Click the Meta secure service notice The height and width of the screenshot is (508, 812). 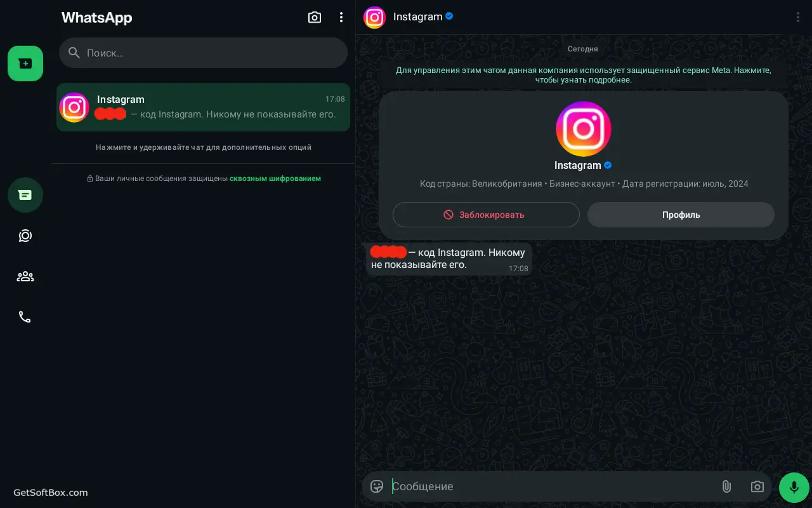pyautogui.click(x=583, y=75)
